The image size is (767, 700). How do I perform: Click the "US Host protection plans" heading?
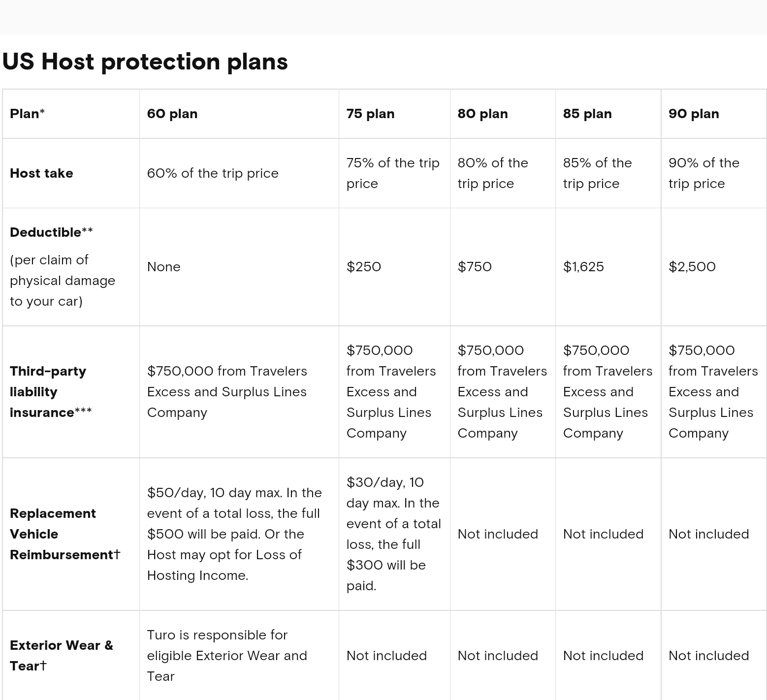click(x=145, y=62)
